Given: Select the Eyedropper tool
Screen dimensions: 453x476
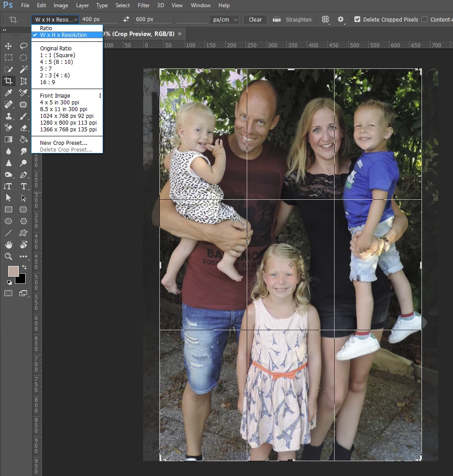Looking at the screenshot, I should [x=9, y=93].
